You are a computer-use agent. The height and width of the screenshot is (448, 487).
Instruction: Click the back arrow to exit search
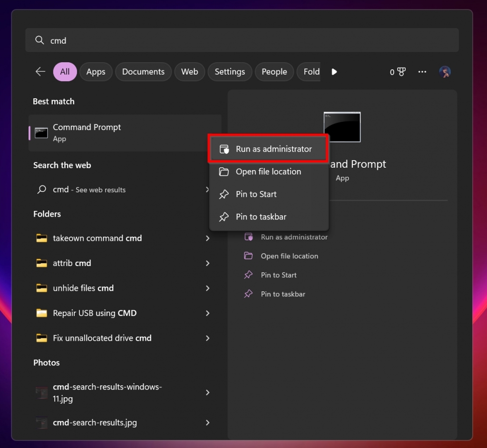point(40,72)
